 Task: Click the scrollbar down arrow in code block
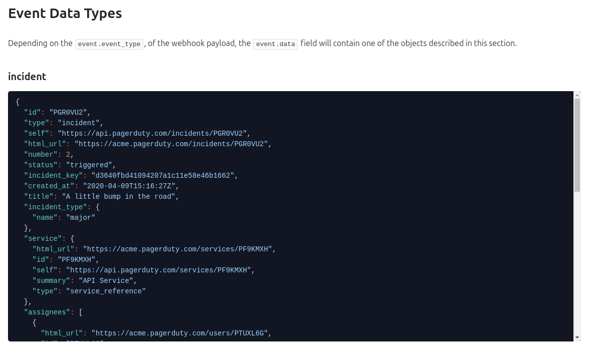coord(577,337)
